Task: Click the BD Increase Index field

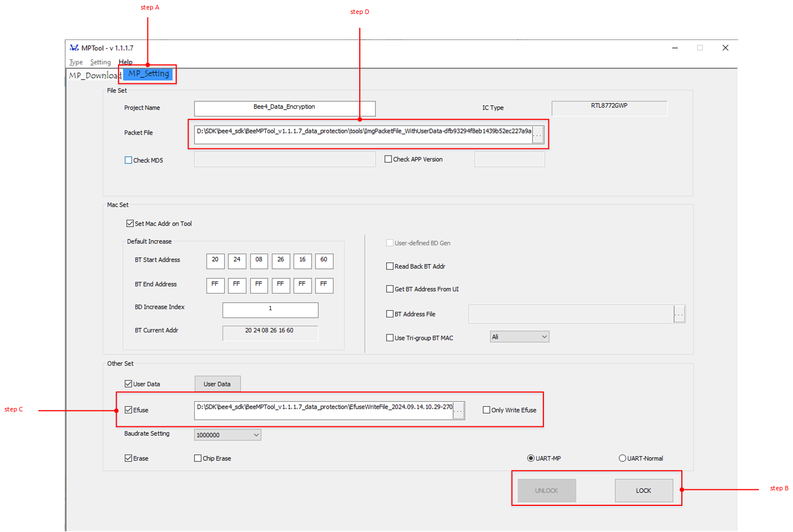Action: pos(270,310)
